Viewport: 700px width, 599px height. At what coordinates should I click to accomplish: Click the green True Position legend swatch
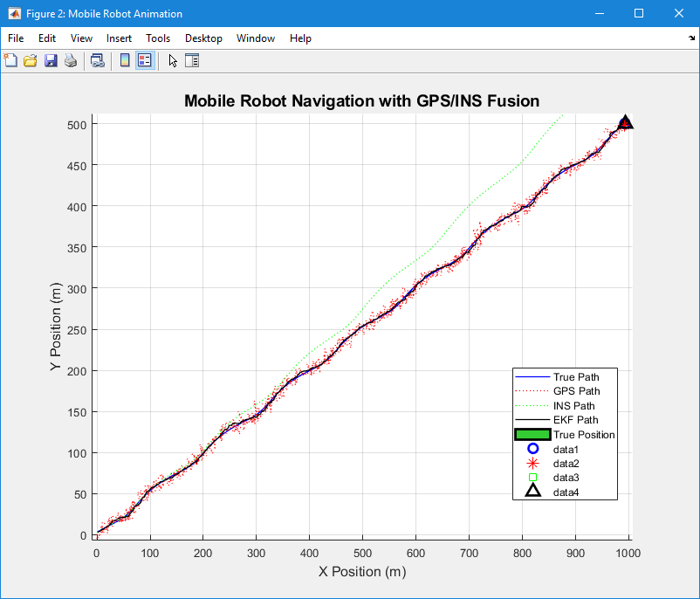[532, 434]
